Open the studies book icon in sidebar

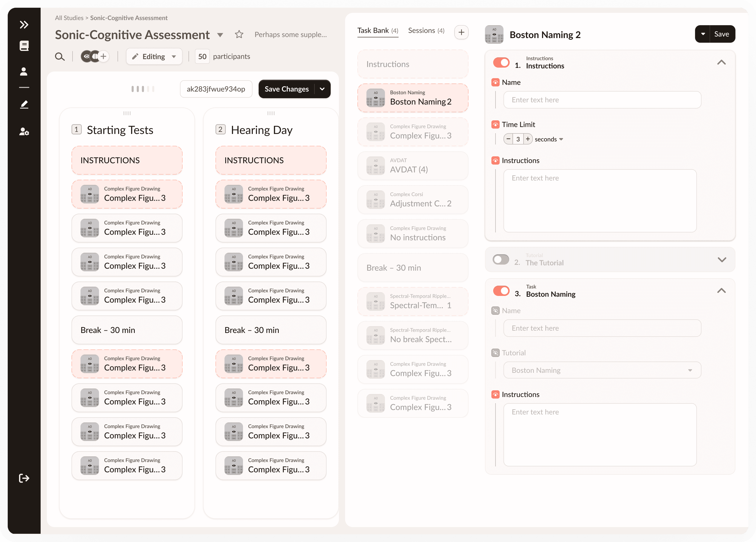[x=24, y=46]
